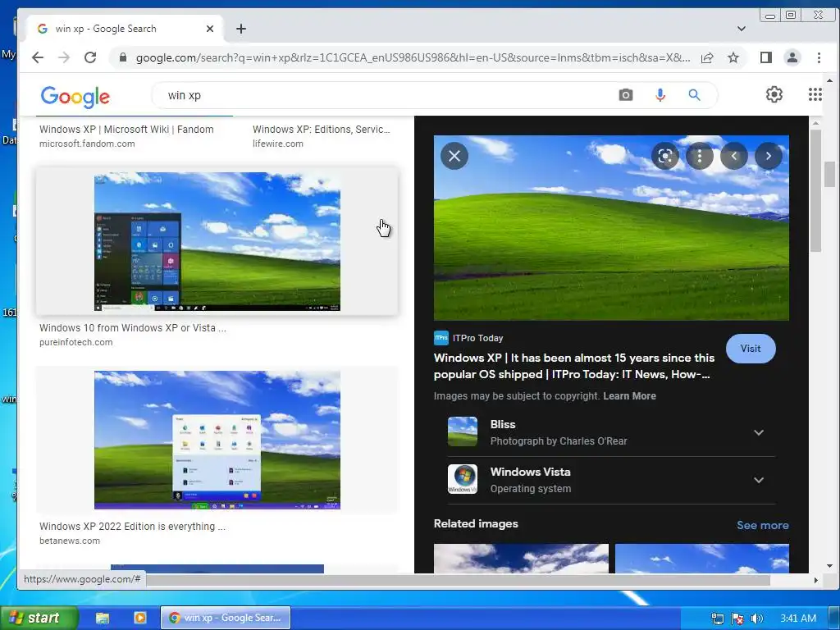Go back to the previous page
This screenshot has width=840, height=630.
[x=37, y=57]
